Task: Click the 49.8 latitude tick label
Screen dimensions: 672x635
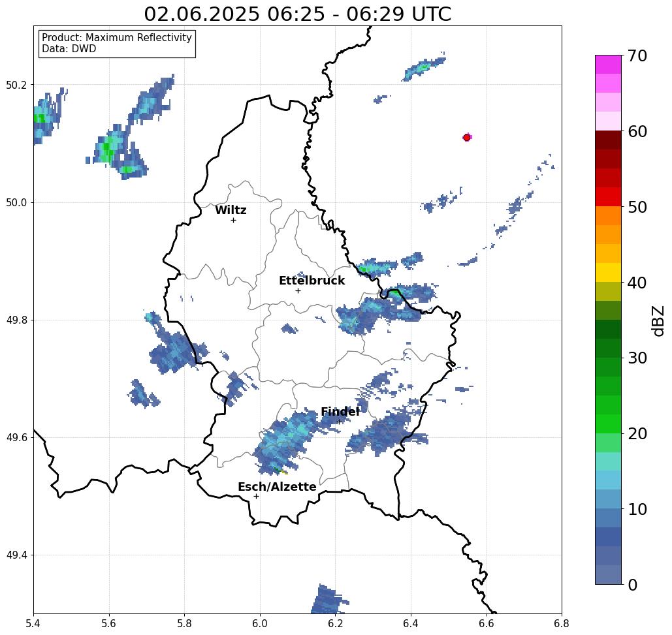Action: 16,320
